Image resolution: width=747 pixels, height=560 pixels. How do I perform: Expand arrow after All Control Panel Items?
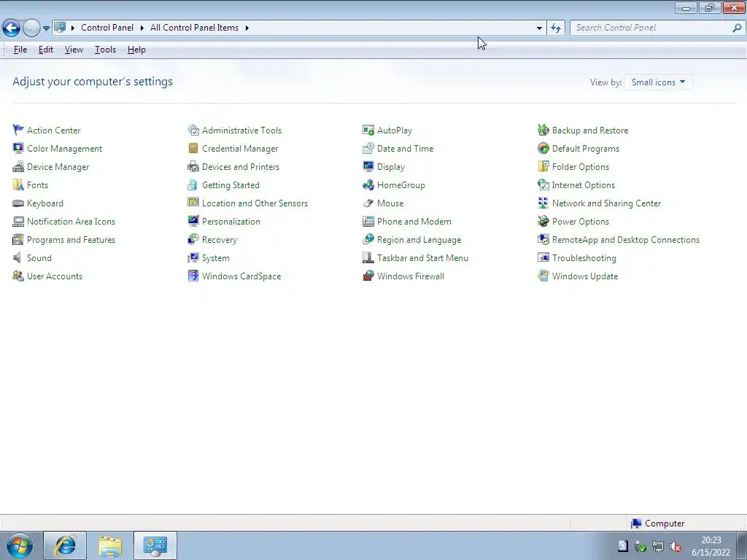(247, 28)
